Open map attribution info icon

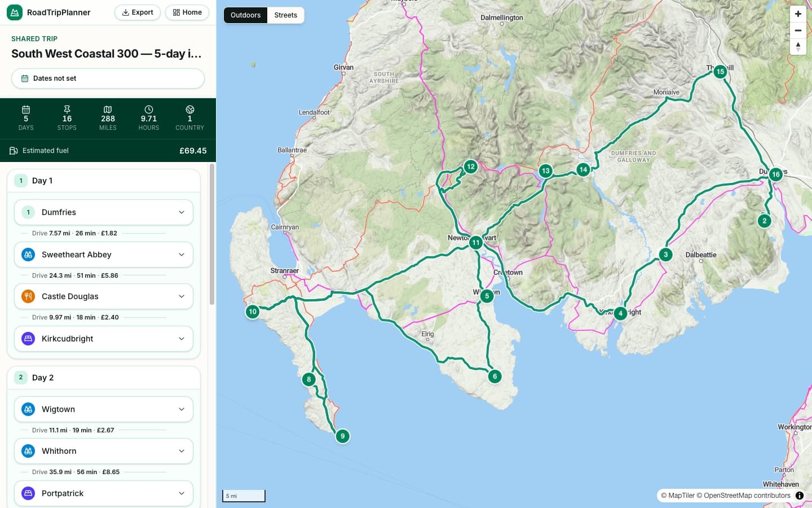[x=800, y=496]
